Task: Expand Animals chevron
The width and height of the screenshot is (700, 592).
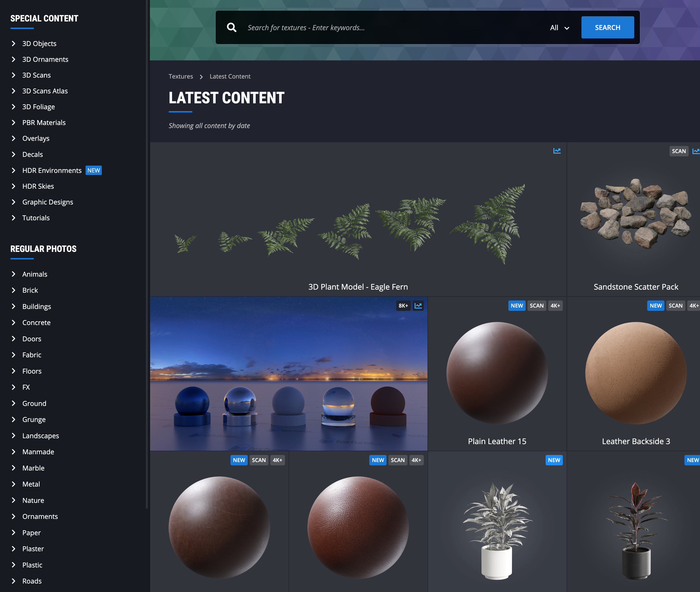Action: [x=13, y=274]
